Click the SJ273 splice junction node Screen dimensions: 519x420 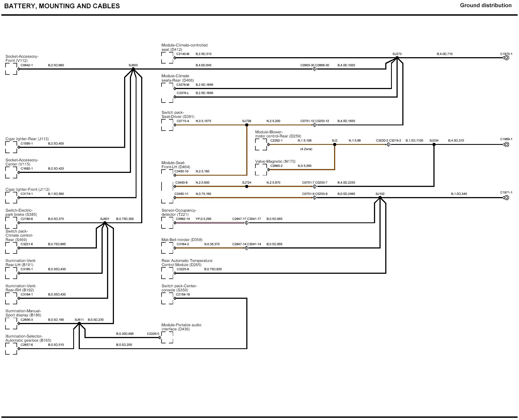(x=397, y=58)
